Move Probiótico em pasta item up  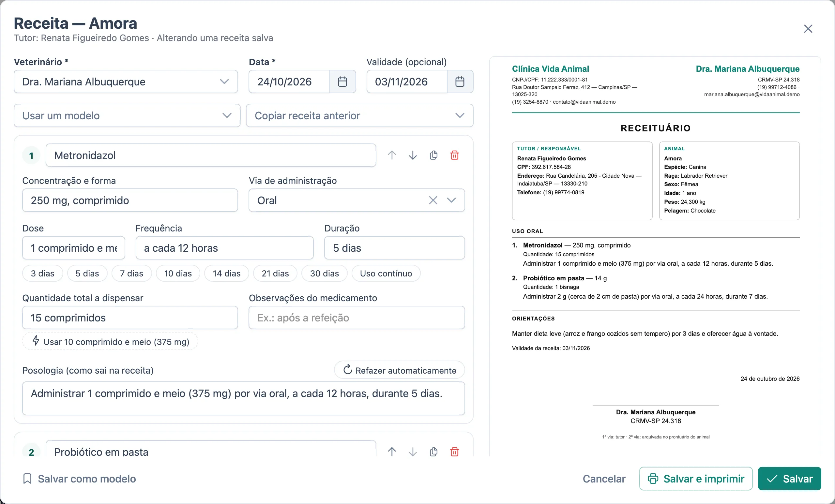pyautogui.click(x=392, y=452)
